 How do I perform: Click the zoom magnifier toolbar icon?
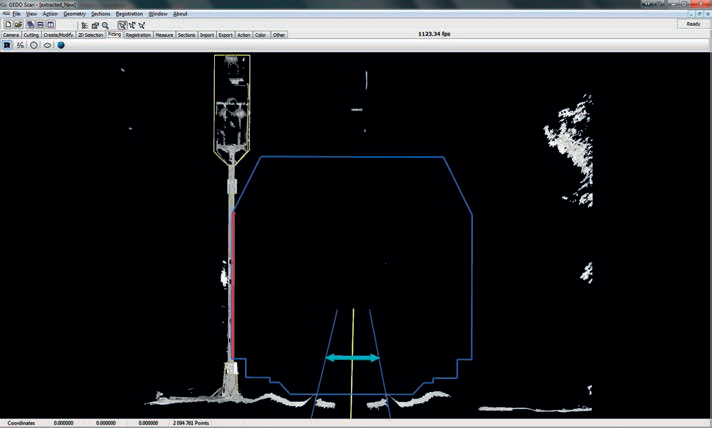pos(105,25)
